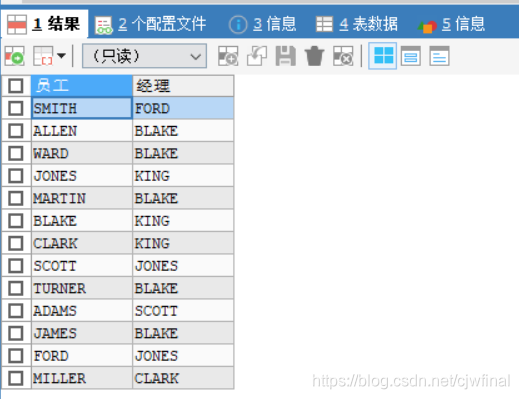Check the JAMES row checkbox
This screenshot has width=519, height=399.
pyautogui.click(x=16, y=333)
